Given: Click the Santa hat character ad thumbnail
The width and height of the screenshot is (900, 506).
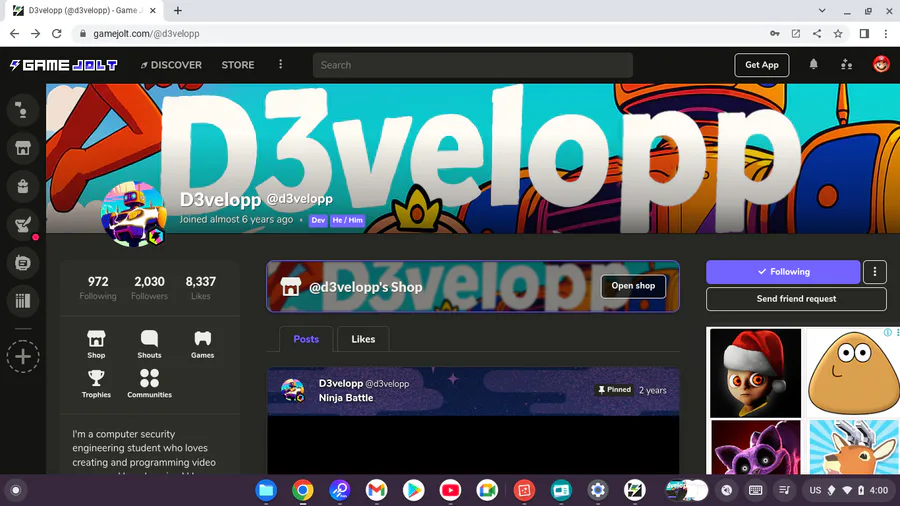Looking at the screenshot, I should pyautogui.click(x=755, y=373).
